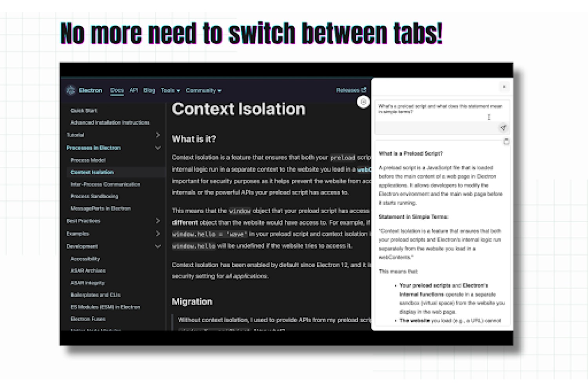Open the Docs navigation tab
The height and width of the screenshot is (392, 588).
117,91
